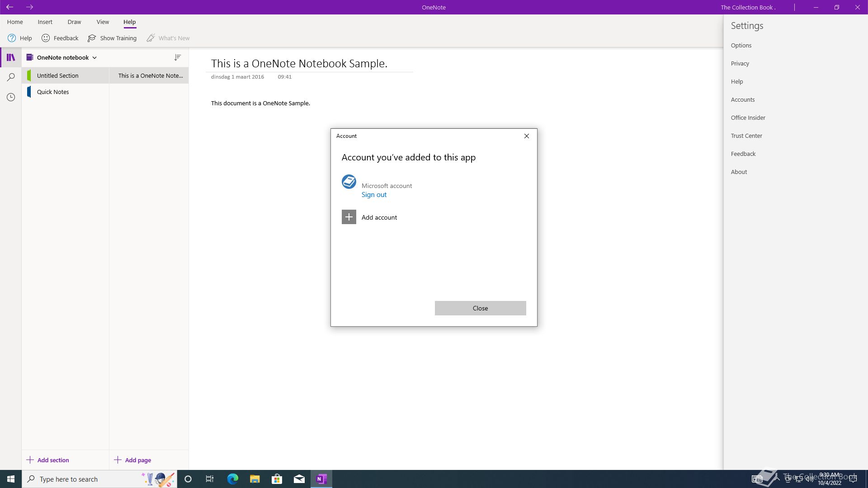This screenshot has width=868, height=488.
Task: Switch to the Insert tab
Action: tap(45, 22)
